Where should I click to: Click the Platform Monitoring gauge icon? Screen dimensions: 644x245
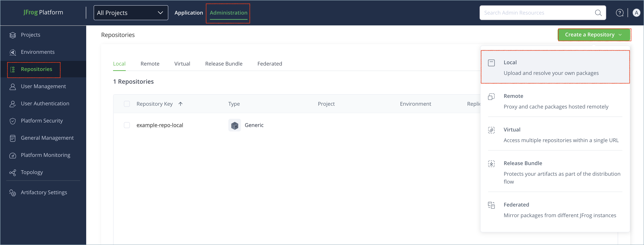click(x=12, y=155)
